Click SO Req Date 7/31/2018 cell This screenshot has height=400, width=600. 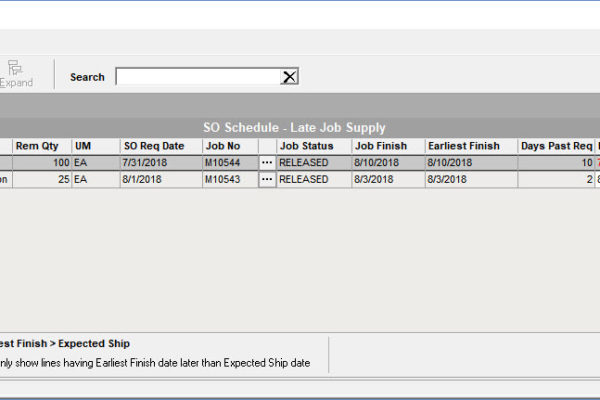[x=161, y=163]
